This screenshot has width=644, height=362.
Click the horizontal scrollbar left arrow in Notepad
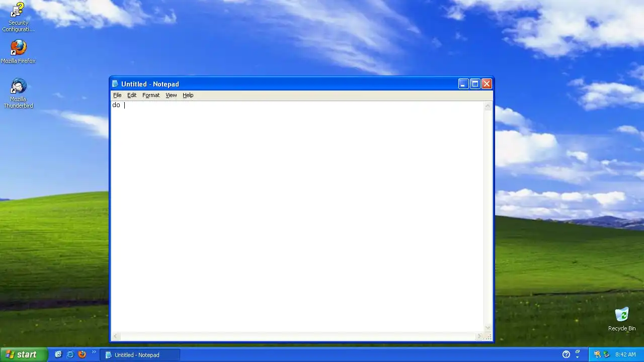click(116, 336)
